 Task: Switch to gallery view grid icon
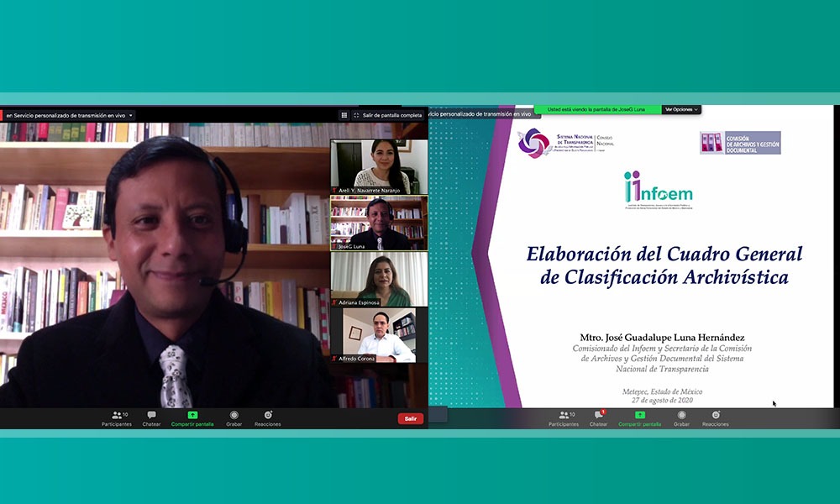[x=344, y=115]
